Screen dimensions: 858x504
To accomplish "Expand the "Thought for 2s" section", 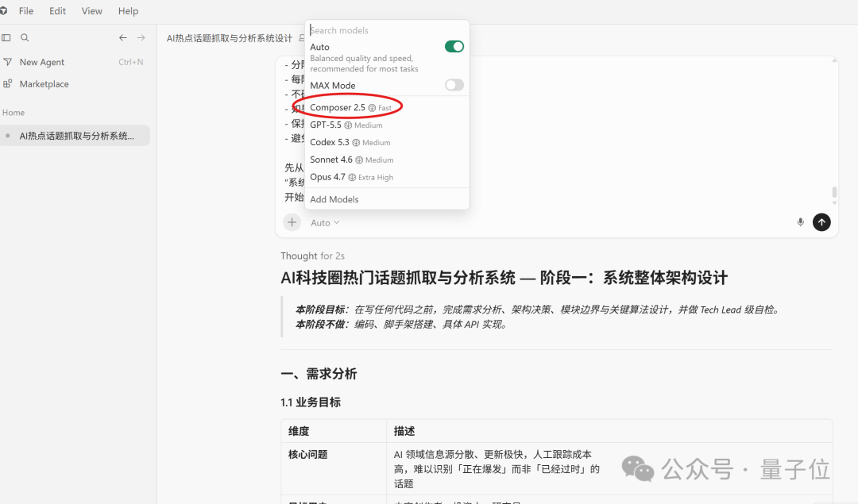I will (x=312, y=256).
